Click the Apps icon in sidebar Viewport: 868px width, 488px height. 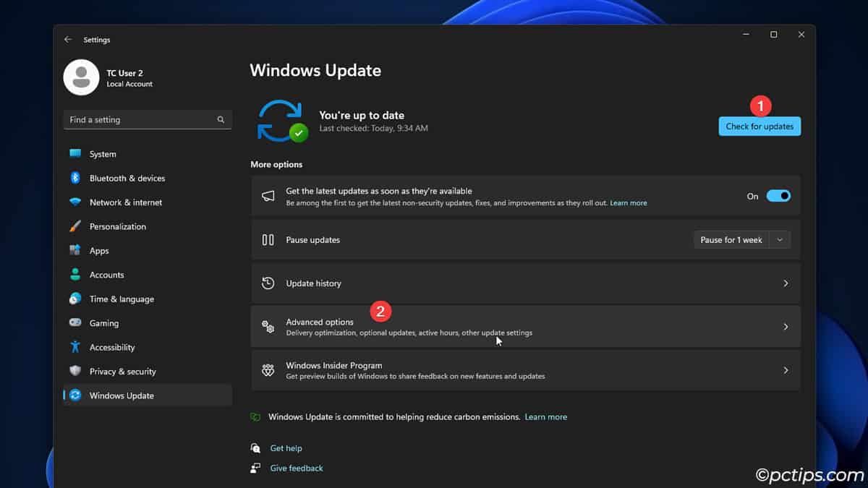pos(75,250)
